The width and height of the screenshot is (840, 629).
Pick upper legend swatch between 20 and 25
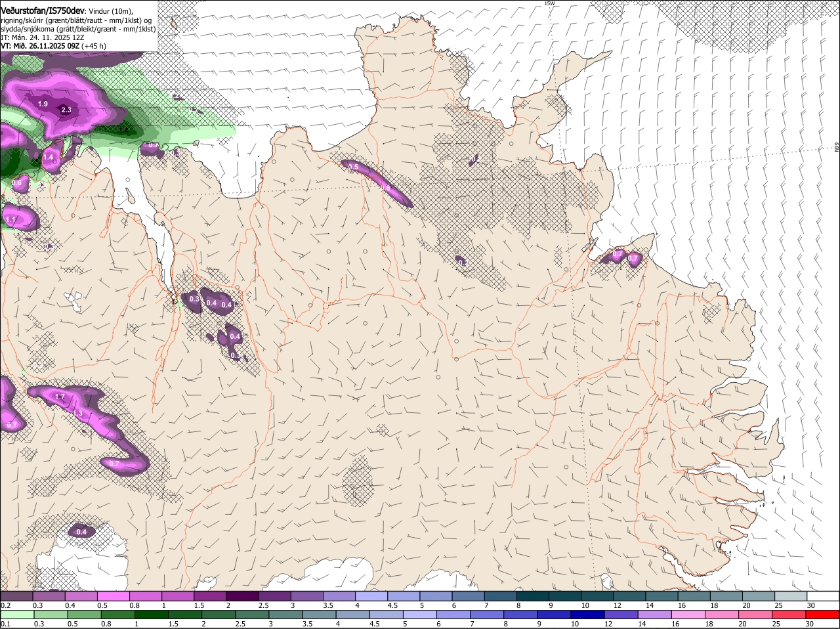pyautogui.click(x=759, y=596)
